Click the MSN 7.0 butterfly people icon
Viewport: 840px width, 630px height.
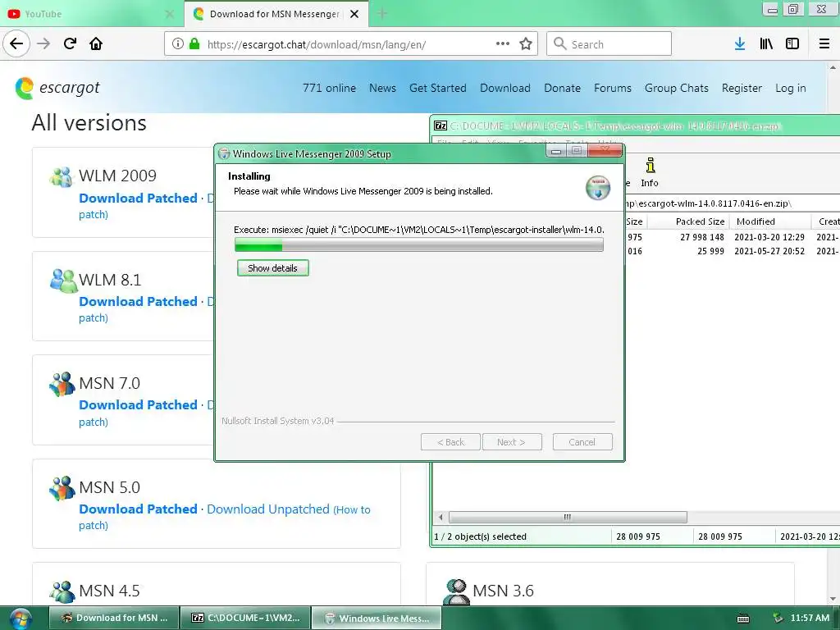click(x=62, y=384)
